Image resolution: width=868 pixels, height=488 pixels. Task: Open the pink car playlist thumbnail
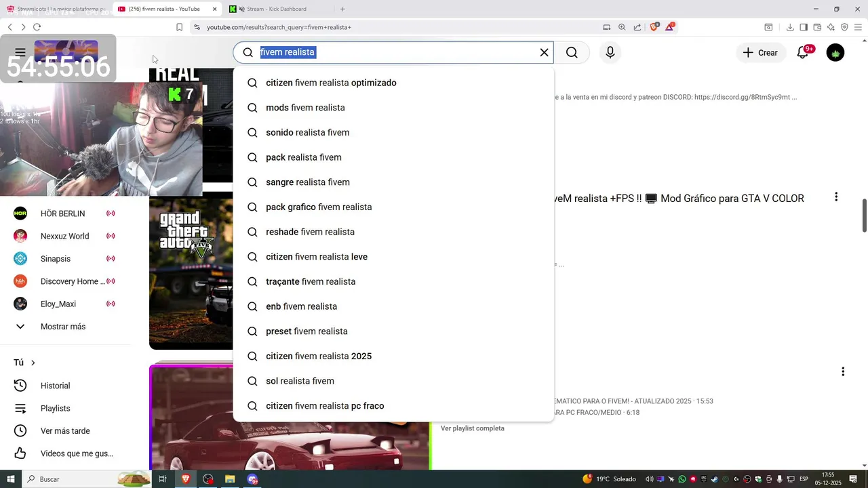click(290, 418)
